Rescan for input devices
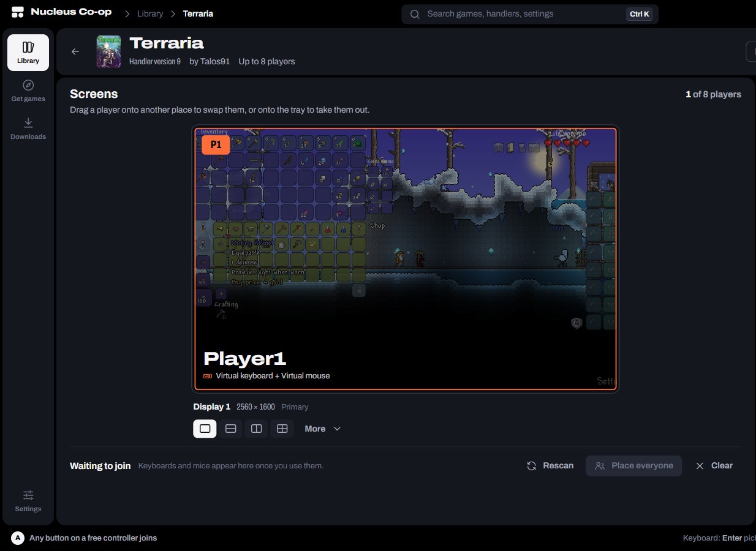The width and height of the screenshot is (756, 551). pyautogui.click(x=550, y=466)
